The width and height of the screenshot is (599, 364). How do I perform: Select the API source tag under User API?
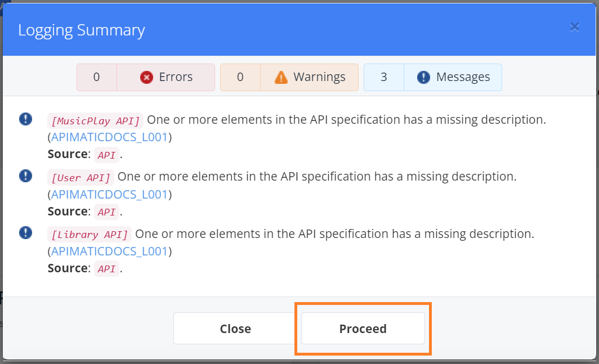[x=106, y=212]
